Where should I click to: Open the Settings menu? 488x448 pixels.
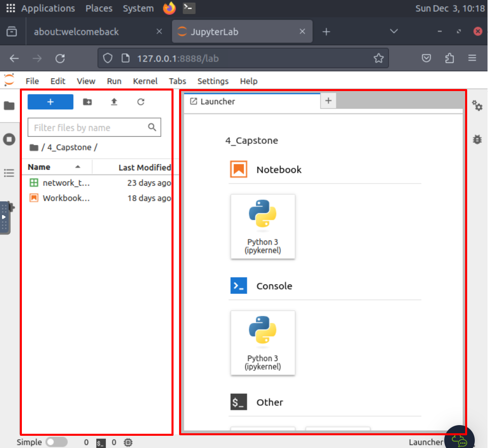[x=213, y=81]
